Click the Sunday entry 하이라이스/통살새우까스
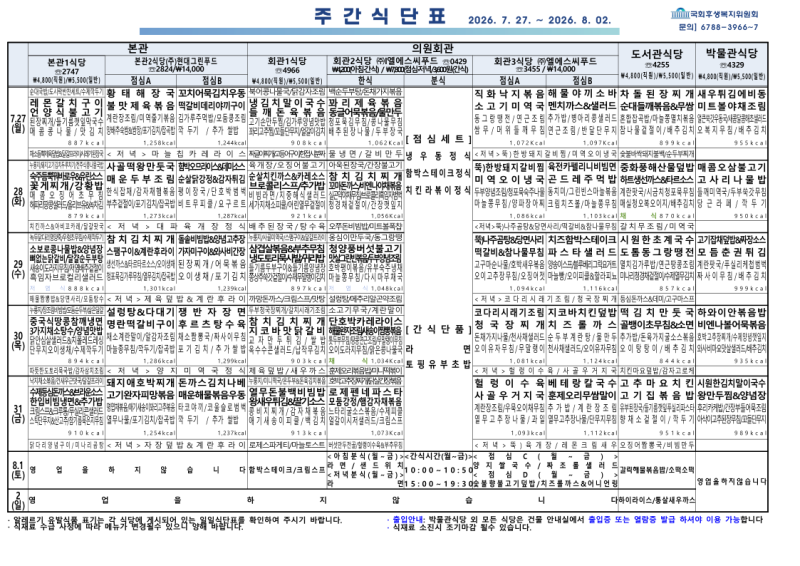The height and width of the screenshot is (566, 800). pos(656,500)
